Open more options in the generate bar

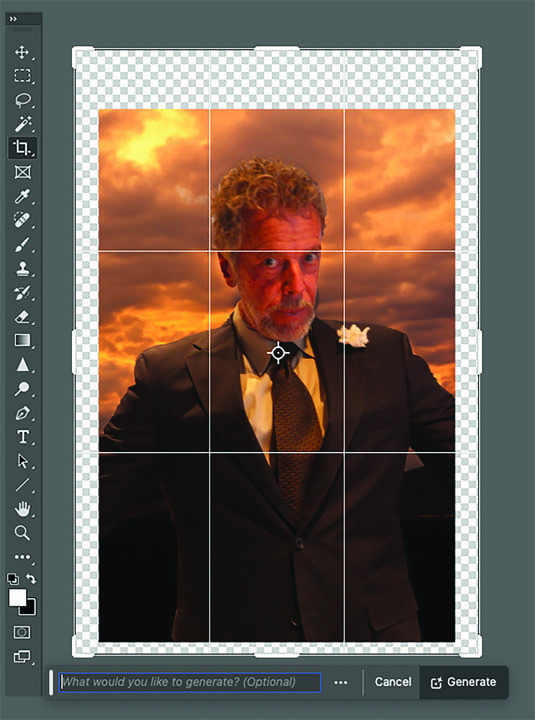click(x=341, y=683)
